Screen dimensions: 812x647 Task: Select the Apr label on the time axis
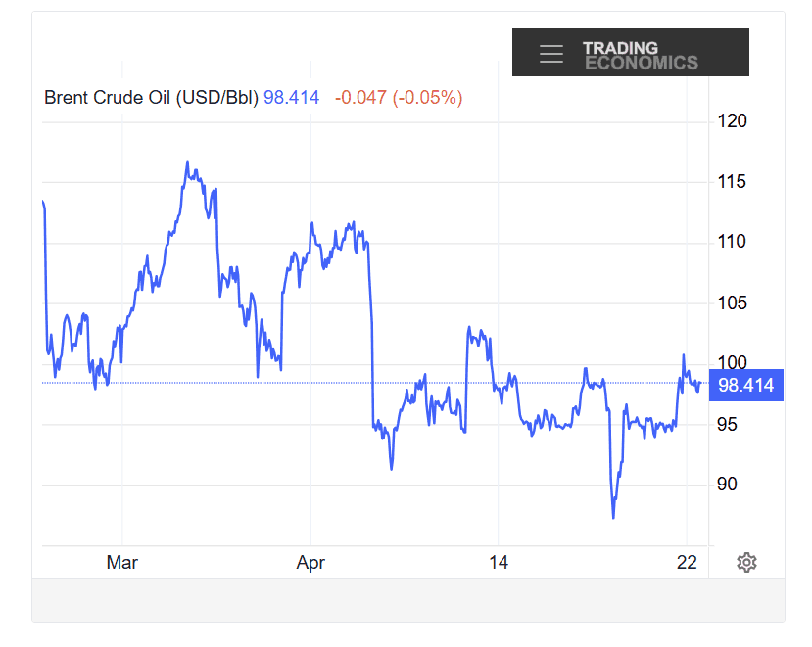pyautogui.click(x=310, y=563)
